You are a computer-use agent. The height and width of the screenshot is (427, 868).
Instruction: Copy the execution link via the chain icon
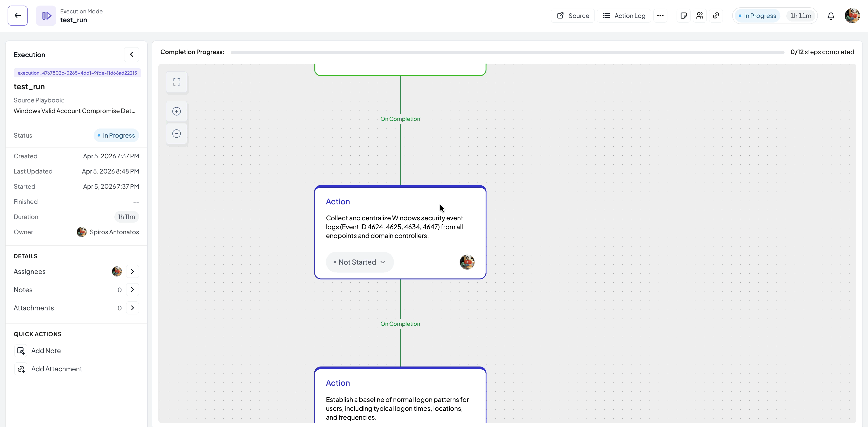point(716,15)
